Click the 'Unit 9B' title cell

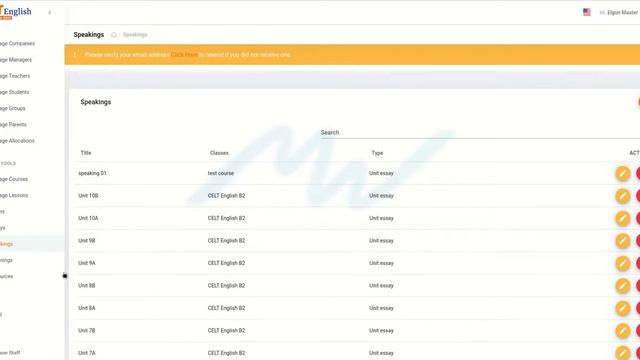coord(87,241)
